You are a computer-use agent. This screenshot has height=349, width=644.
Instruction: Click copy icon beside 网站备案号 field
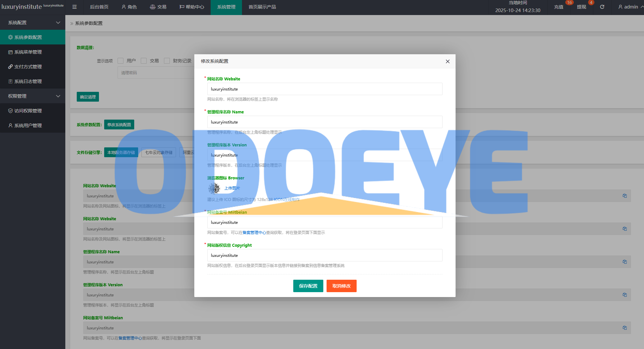pos(624,328)
